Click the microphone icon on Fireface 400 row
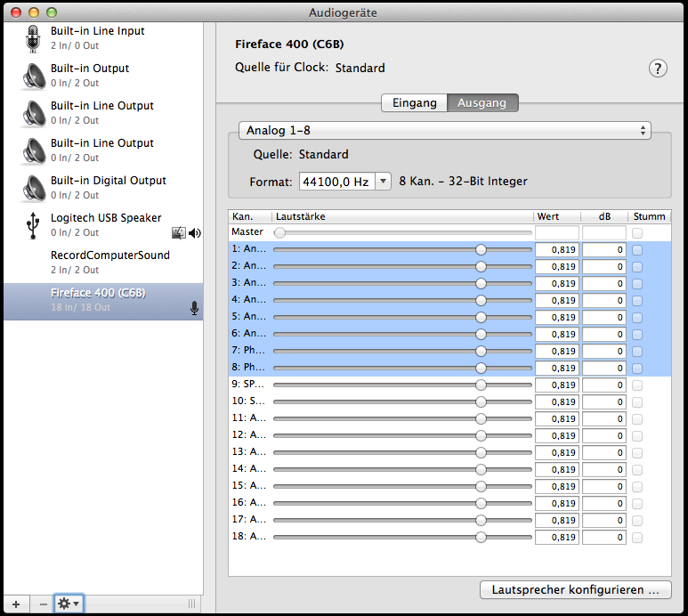This screenshot has height=616, width=688. click(x=194, y=308)
